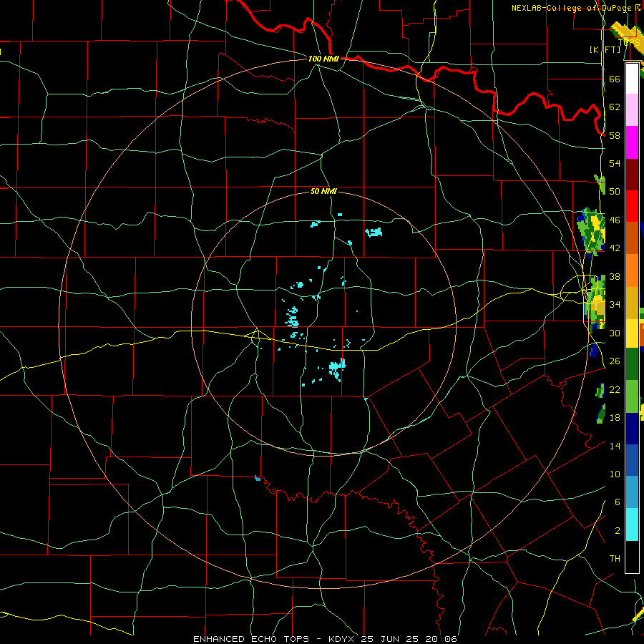Pick the bright yellow legend color band
Image resolution: width=644 pixels, height=644 pixels.
click(x=632, y=333)
